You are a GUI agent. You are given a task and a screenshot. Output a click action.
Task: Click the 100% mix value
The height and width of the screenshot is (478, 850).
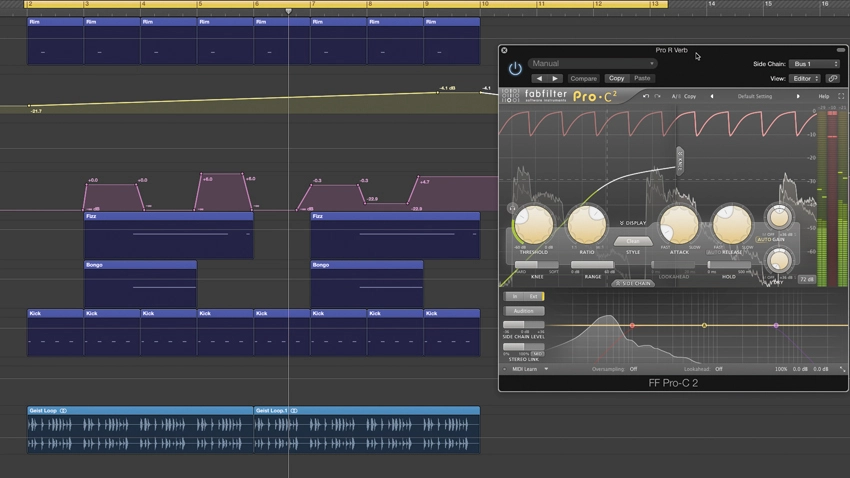[x=781, y=369]
